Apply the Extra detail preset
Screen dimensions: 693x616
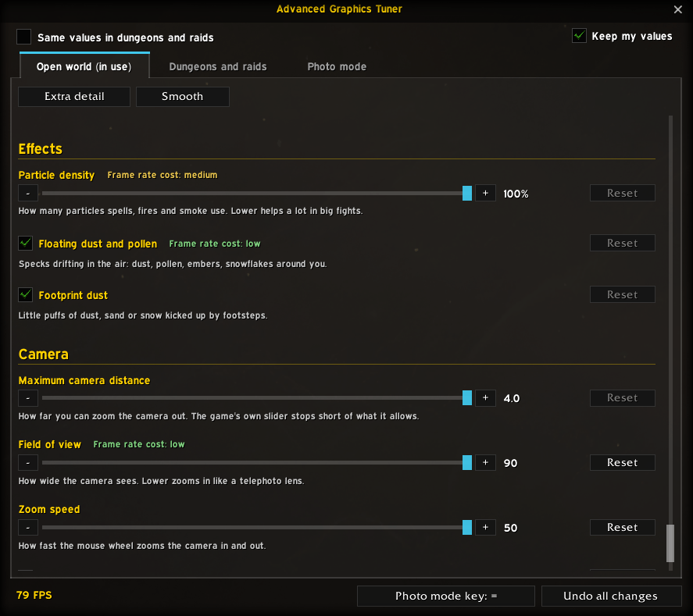(x=74, y=97)
